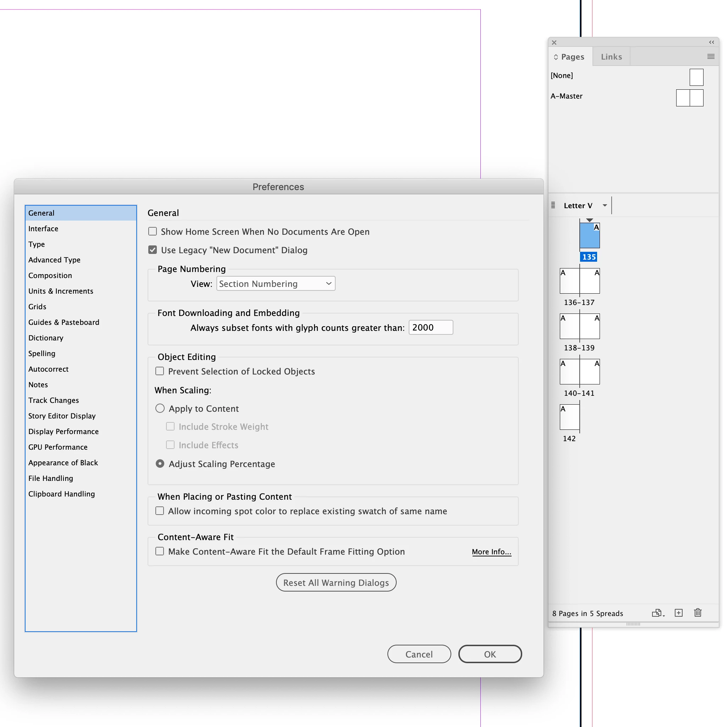Close the Pages panel with the X icon
The image size is (728, 727).
[554, 43]
